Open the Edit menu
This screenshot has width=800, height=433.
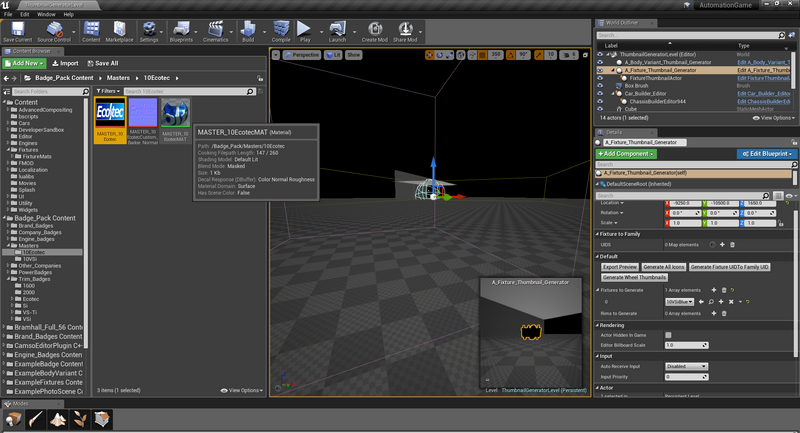(x=24, y=15)
